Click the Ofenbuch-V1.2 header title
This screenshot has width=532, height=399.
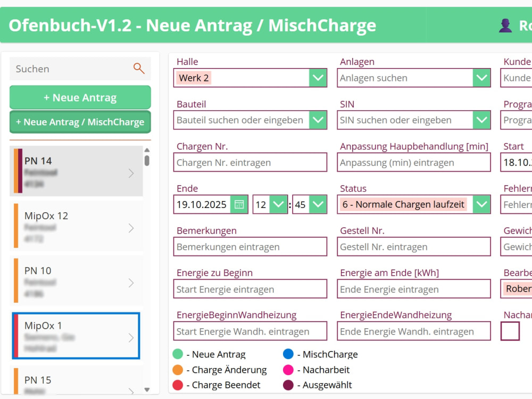(x=193, y=26)
